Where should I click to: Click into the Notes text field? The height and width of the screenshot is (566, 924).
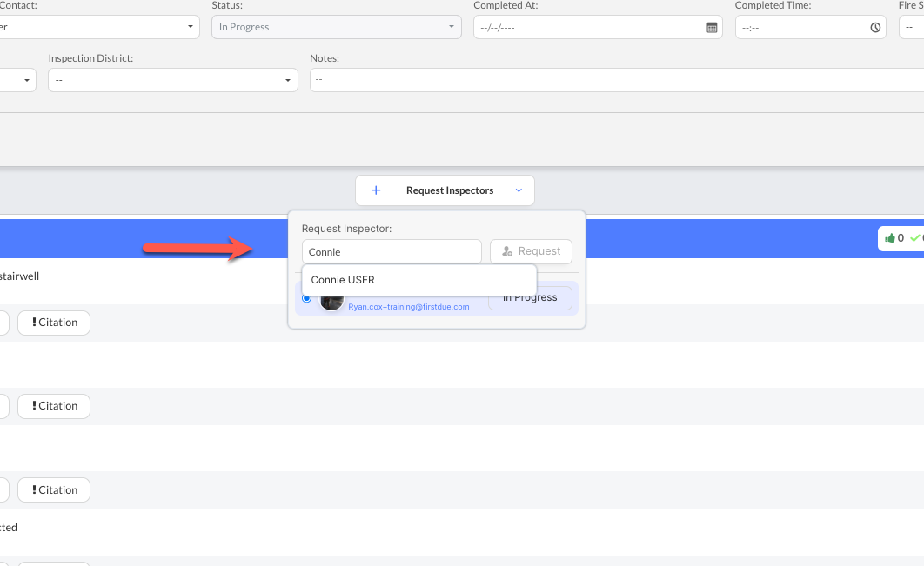609,80
